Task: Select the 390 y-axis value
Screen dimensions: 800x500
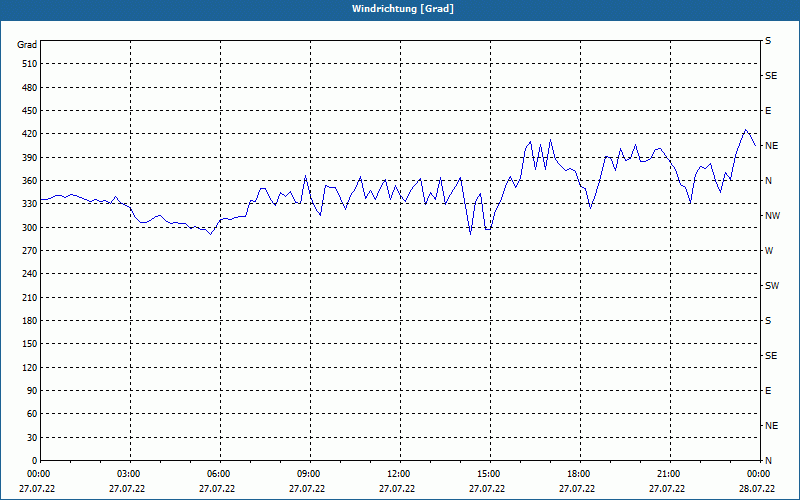Action: tap(30, 158)
